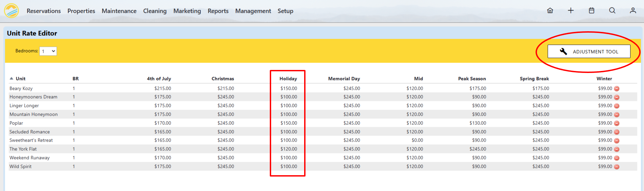The width and height of the screenshot is (644, 191).
Task: Edit Beary Kozy Holiday rate $150.00
Action: pos(289,88)
